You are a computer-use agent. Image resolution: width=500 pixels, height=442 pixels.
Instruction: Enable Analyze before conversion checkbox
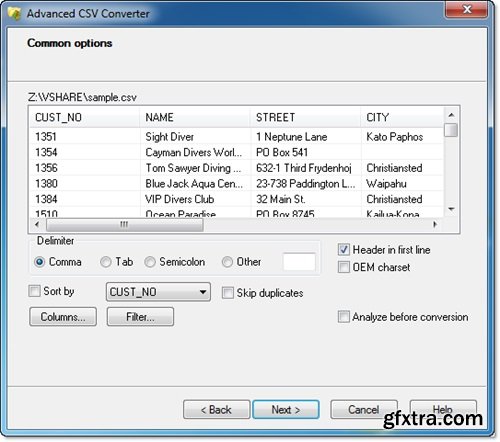pyautogui.click(x=344, y=317)
